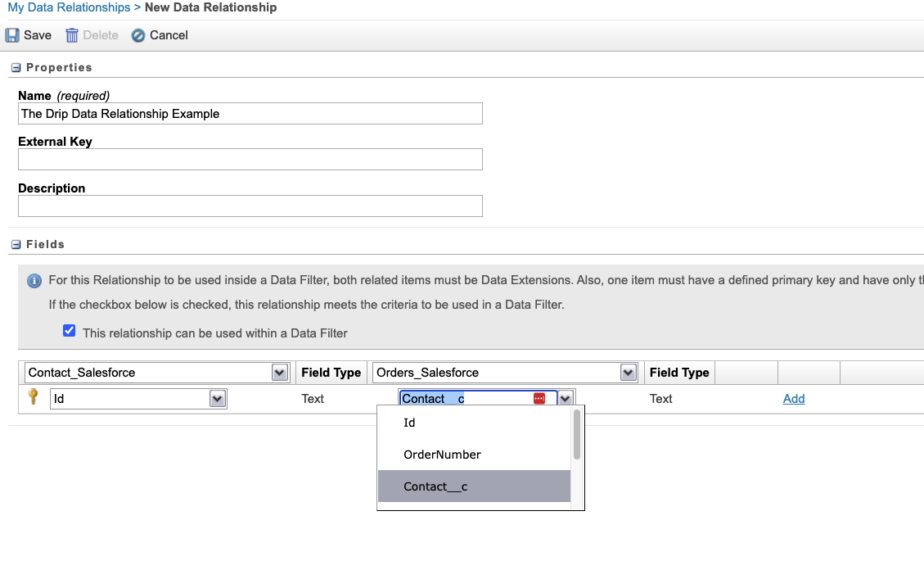
Task: Select Contact__c option in dropdown list
Action: click(475, 486)
